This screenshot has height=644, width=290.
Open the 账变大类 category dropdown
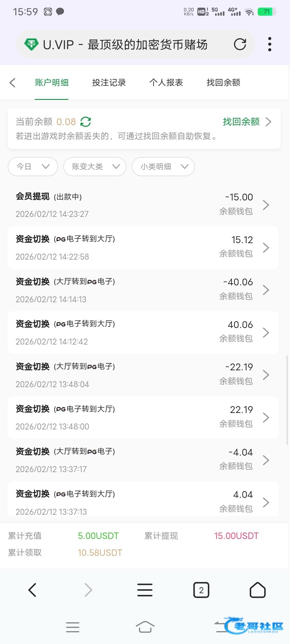point(95,167)
